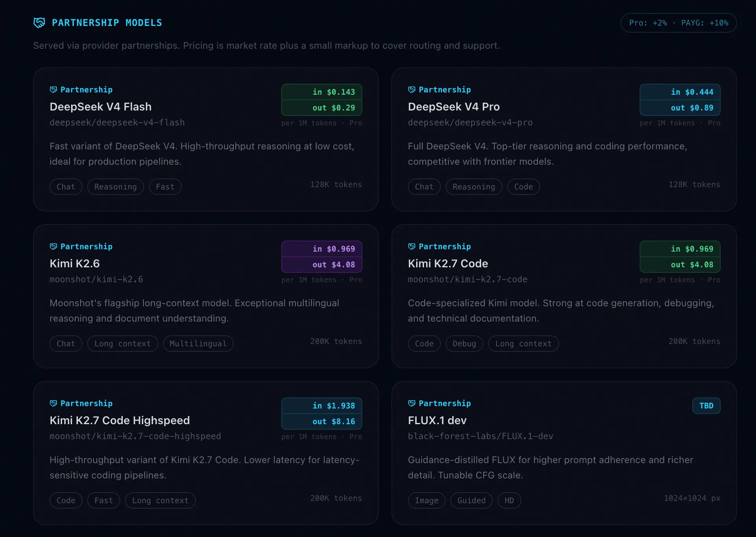Image resolution: width=756 pixels, height=537 pixels.
Task: Click 128K tokens on DeepSeek V4 Flash card
Action: pos(336,184)
